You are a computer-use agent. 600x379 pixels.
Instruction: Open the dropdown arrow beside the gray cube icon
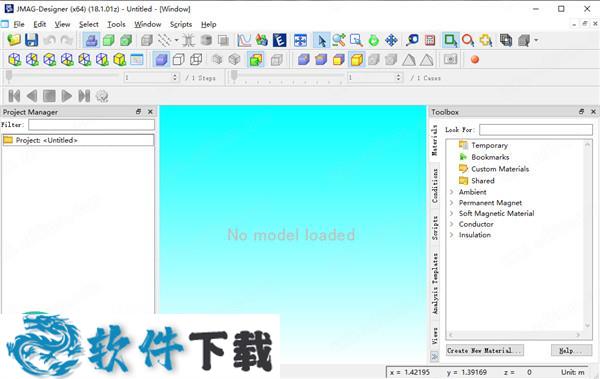pyautogui.click(x=536, y=40)
